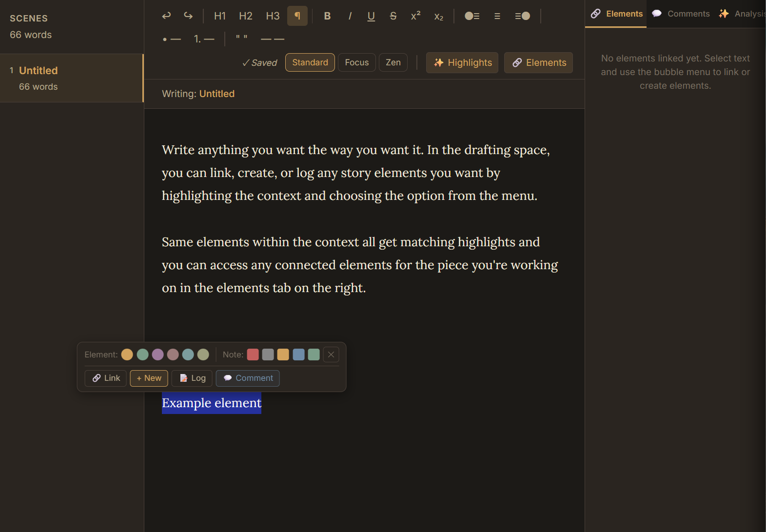Viewport: 766px width, 532px height.
Task: Align text left
Action: point(472,16)
